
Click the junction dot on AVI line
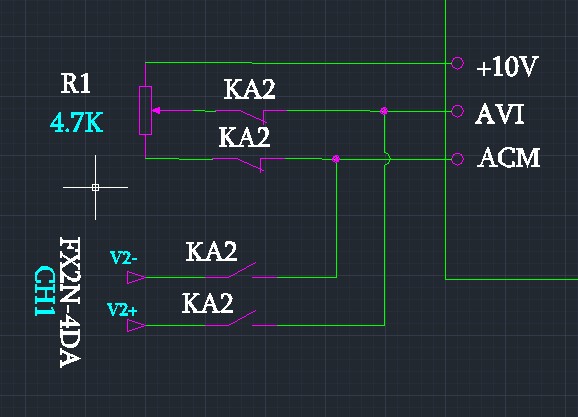[x=384, y=111]
